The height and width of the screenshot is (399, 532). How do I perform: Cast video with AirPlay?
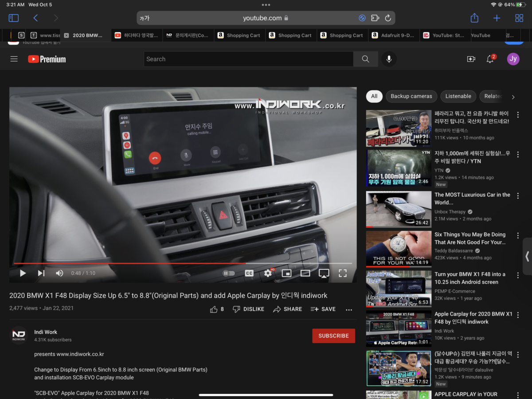(324, 273)
